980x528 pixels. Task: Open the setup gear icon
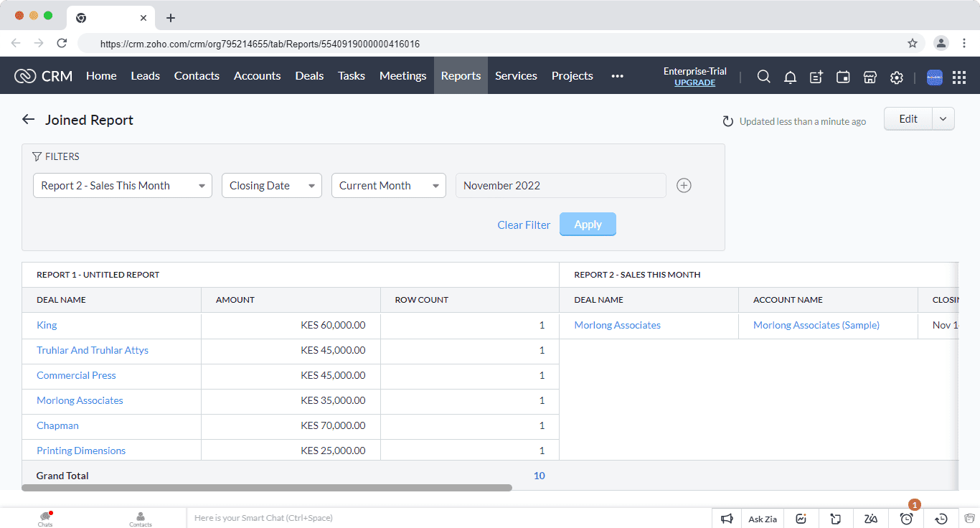[896, 77]
